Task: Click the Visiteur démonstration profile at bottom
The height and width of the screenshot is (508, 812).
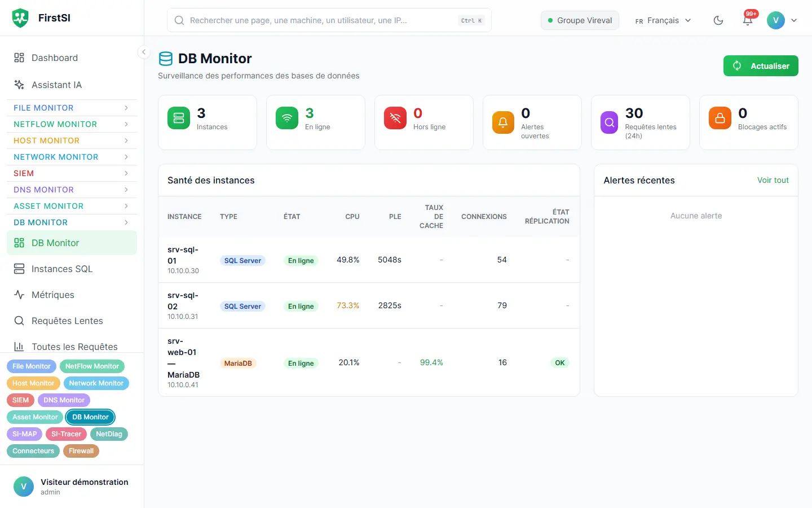Action: [x=72, y=487]
